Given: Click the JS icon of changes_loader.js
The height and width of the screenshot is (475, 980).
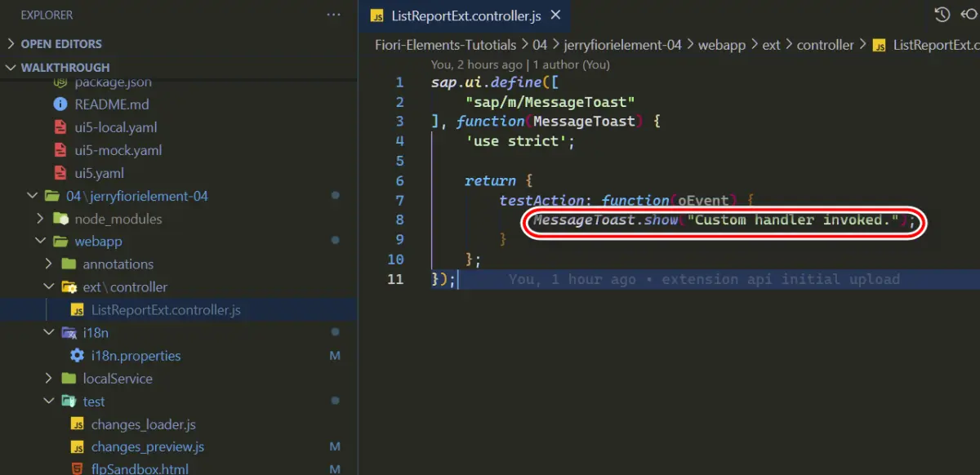Looking at the screenshot, I should coord(77,424).
